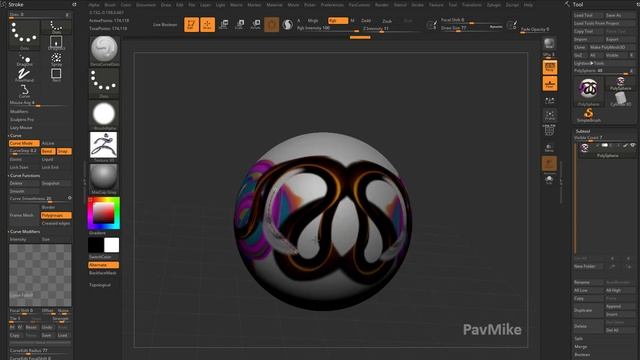Expand the Subtool section
Screen dimensions: 640x360
[583, 131]
